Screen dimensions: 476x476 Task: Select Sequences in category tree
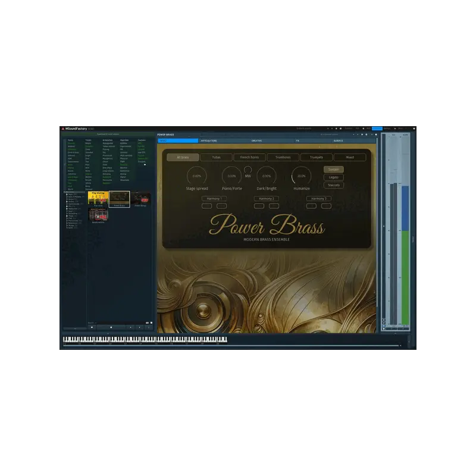(73, 223)
